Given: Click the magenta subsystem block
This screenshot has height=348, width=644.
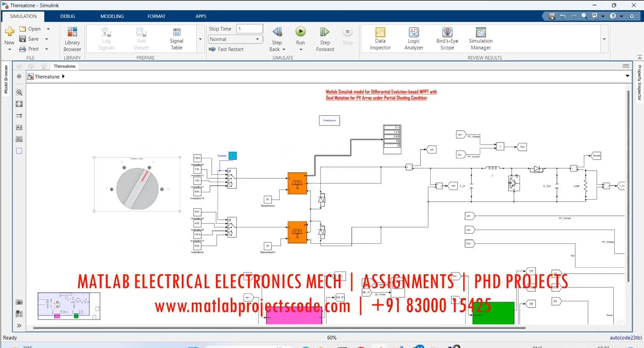Looking at the screenshot, I should click(294, 316).
